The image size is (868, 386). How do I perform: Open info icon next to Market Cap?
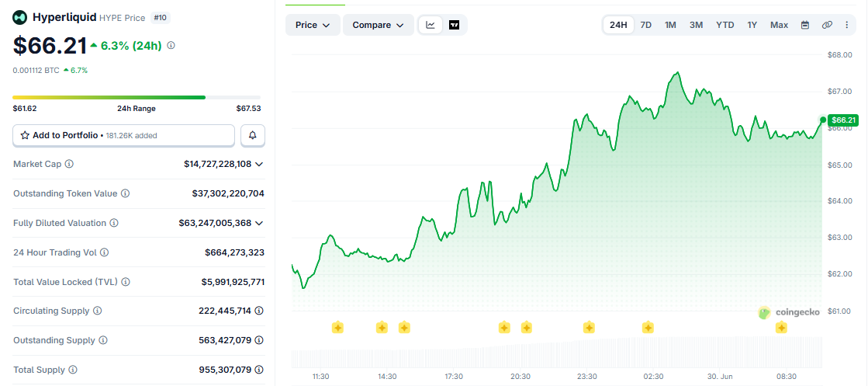pos(69,164)
